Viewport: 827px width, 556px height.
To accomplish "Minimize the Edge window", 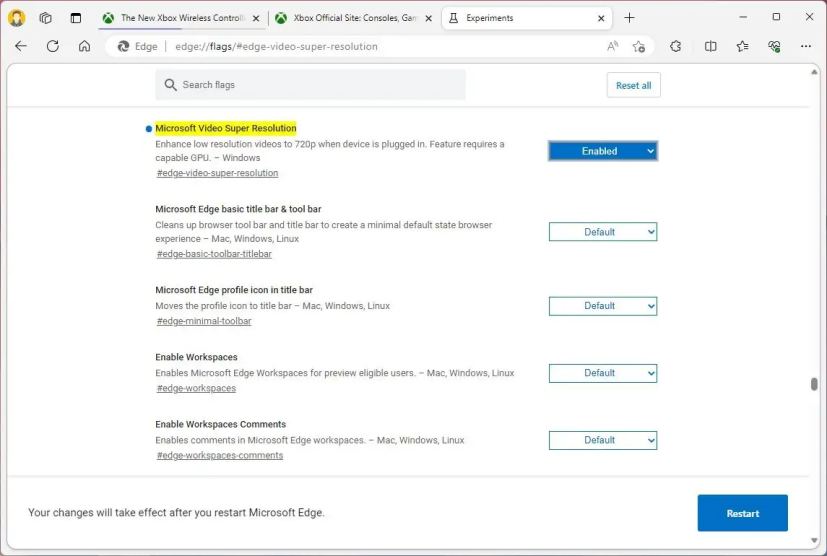I will point(743,17).
